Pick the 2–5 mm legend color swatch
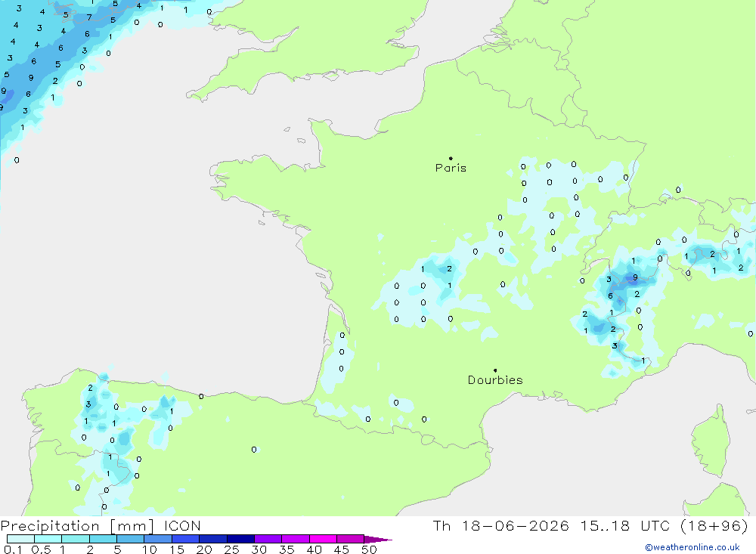The width and height of the screenshot is (756, 554). pos(103,539)
